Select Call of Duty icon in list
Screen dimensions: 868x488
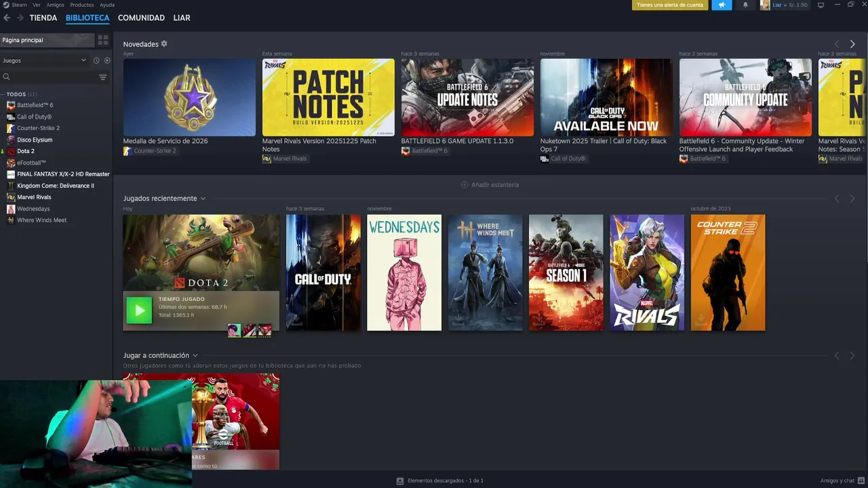pos(11,117)
